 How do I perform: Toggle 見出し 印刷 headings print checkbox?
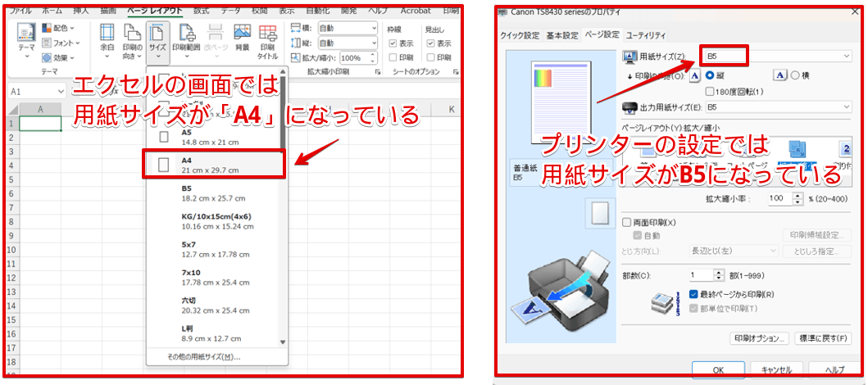(x=430, y=57)
